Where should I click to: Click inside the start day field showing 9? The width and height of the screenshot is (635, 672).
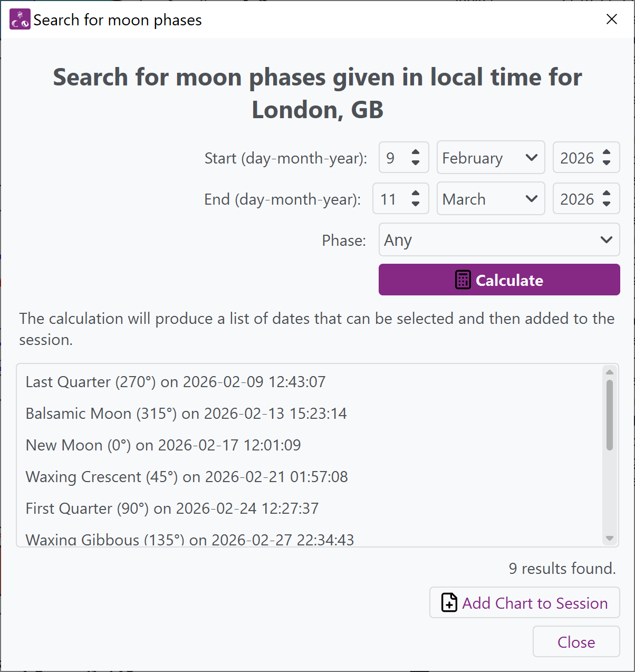pos(393,158)
